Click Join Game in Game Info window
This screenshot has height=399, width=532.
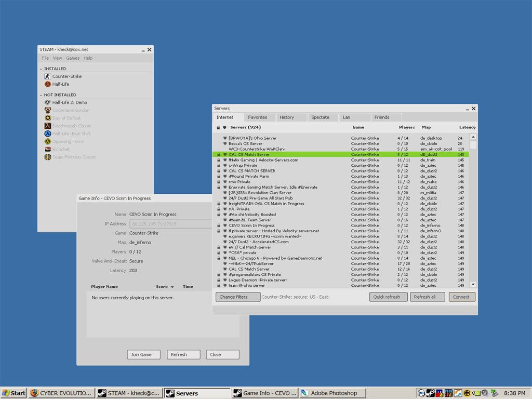tap(143, 354)
